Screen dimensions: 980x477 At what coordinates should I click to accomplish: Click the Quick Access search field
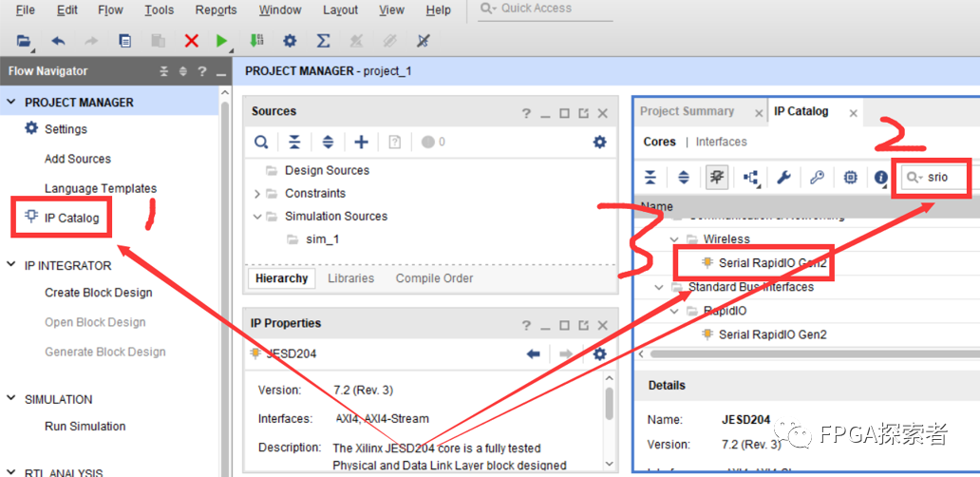pyautogui.click(x=545, y=9)
